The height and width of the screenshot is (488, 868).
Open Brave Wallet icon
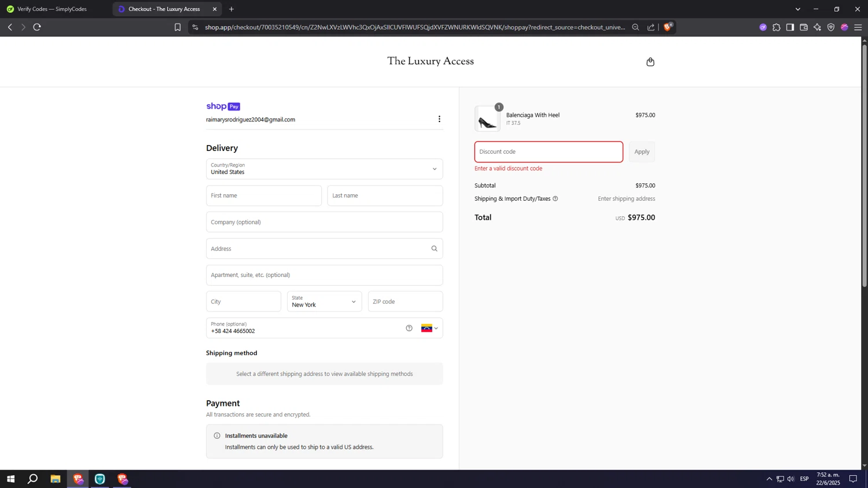[804, 27]
